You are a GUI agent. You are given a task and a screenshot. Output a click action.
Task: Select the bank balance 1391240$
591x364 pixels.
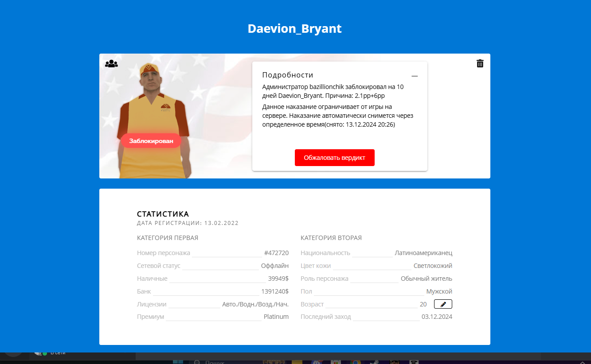pos(275,292)
